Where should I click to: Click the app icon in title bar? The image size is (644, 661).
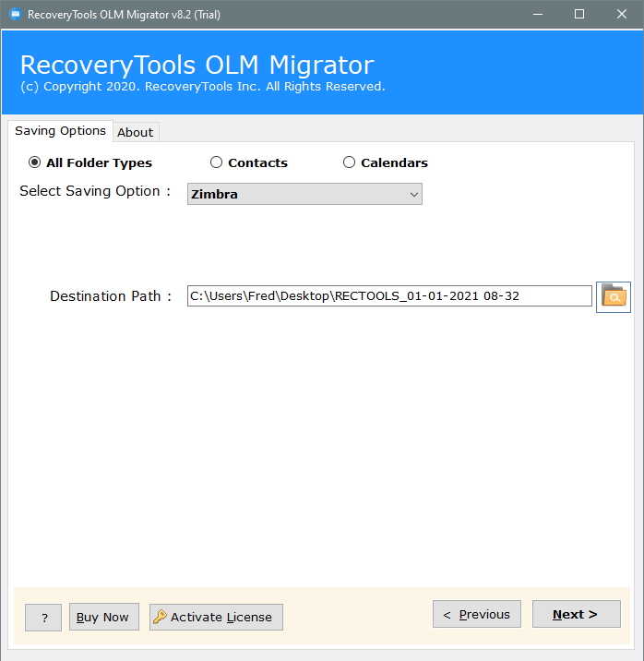pos(15,15)
